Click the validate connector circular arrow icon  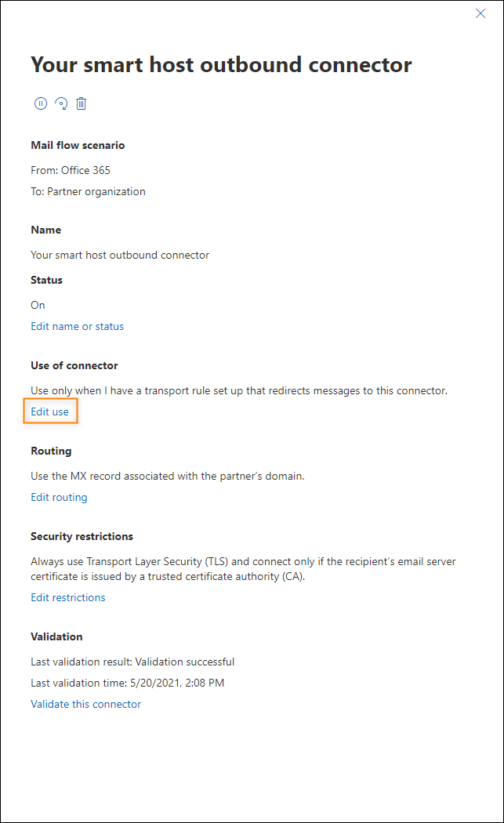[61, 103]
